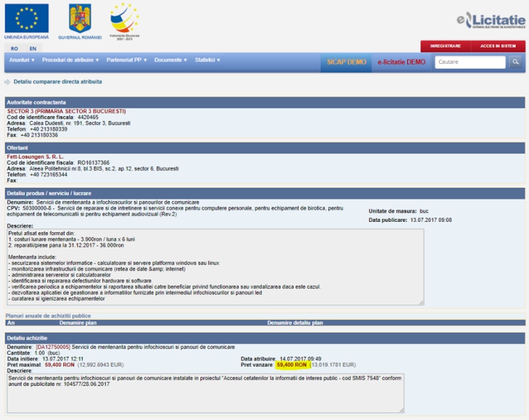Click the ACCES IN SISTEM button
This screenshot has width=529, height=420.
(x=498, y=46)
